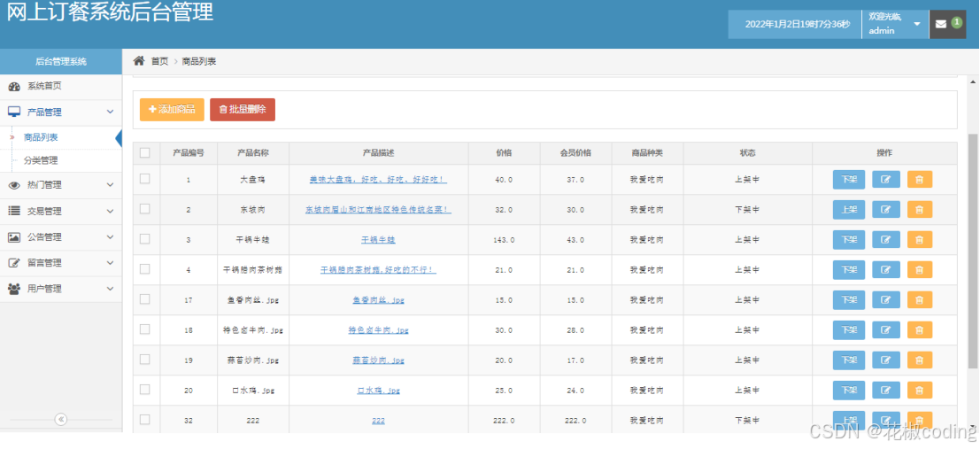Open the admin user dropdown arrow

pos(917,25)
